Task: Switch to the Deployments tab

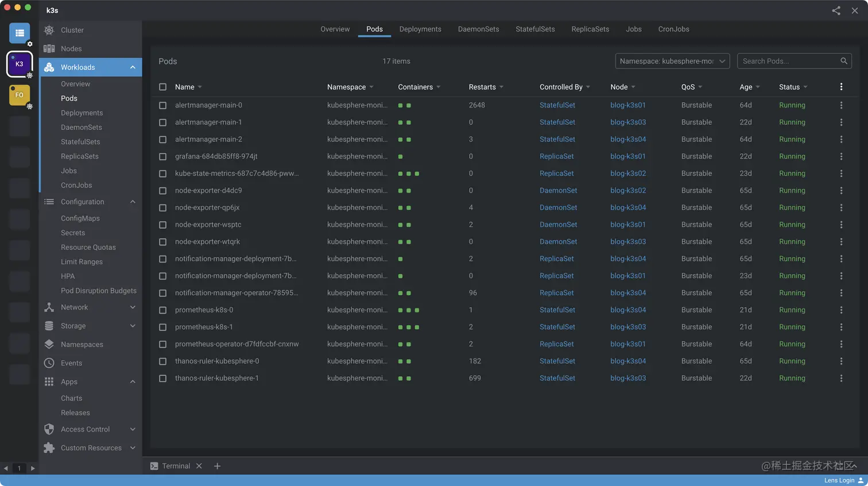Action: pyautogui.click(x=420, y=29)
